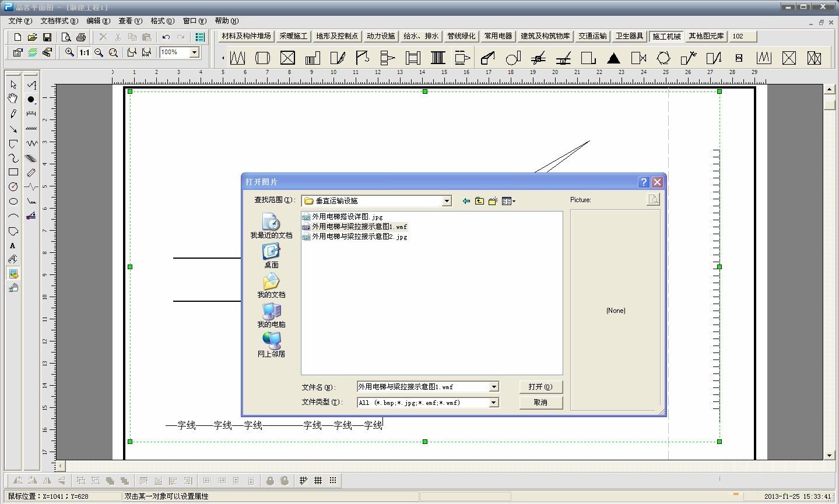Expand the 查找范围 folder dropdown
The width and height of the screenshot is (839, 504).
447,201
